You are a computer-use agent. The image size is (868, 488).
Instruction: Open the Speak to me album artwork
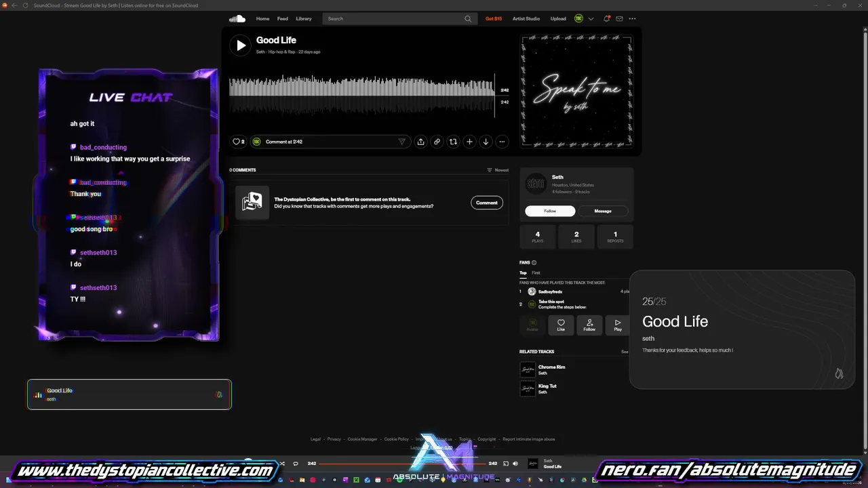[x=576, y=91]
